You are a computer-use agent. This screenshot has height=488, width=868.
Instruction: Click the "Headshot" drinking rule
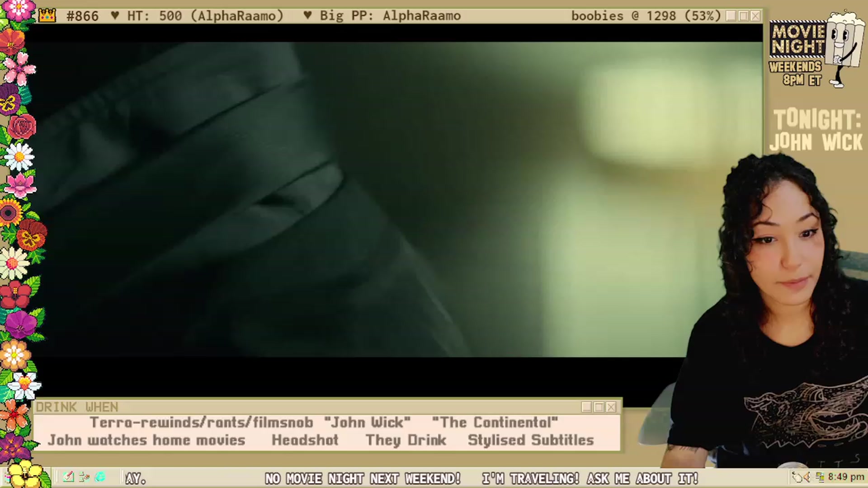click(x=305, y=440)
